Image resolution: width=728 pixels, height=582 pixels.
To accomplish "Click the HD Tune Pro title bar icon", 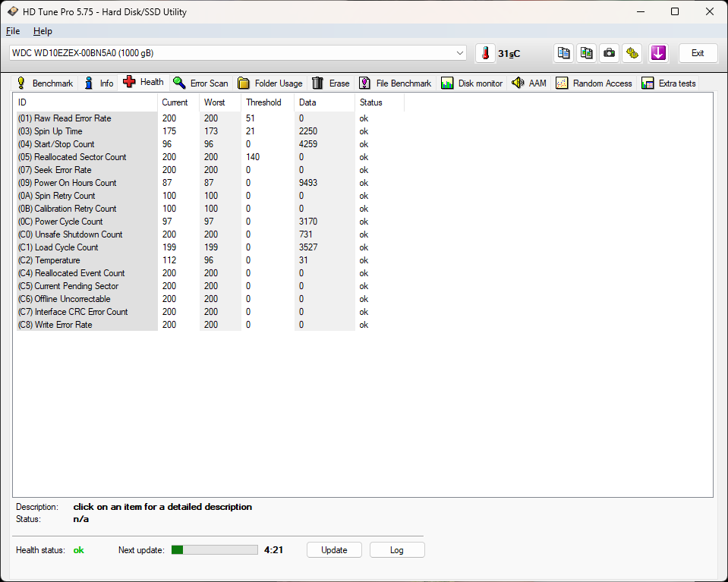I will click(13, 11).
